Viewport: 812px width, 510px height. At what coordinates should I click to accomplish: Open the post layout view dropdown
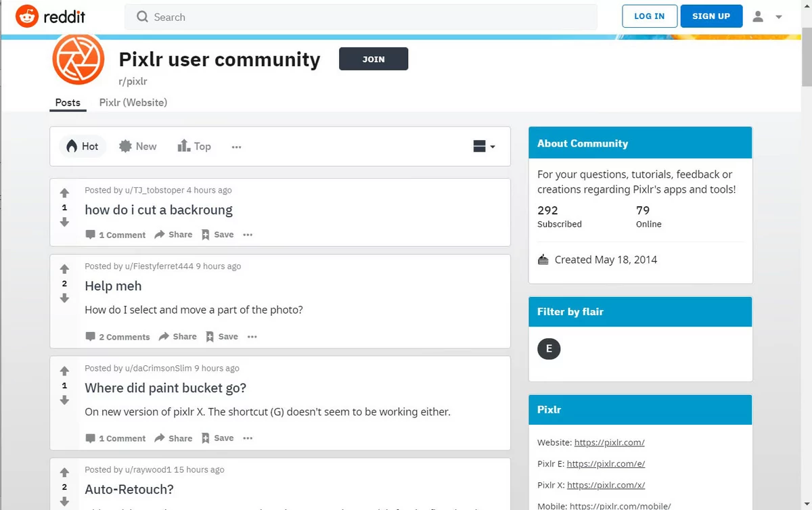pos(484,146)
